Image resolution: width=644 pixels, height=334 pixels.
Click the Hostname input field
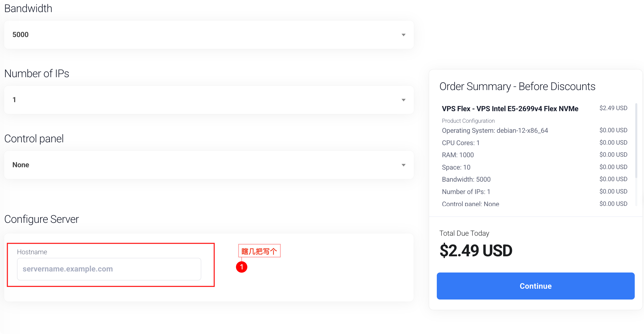tap(109, 269)
